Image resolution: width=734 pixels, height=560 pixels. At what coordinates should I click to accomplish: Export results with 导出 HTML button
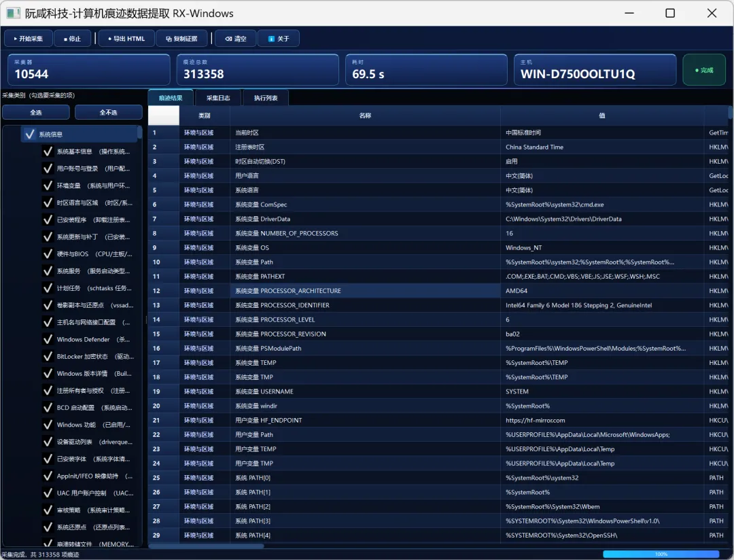(x=126, y=39)
